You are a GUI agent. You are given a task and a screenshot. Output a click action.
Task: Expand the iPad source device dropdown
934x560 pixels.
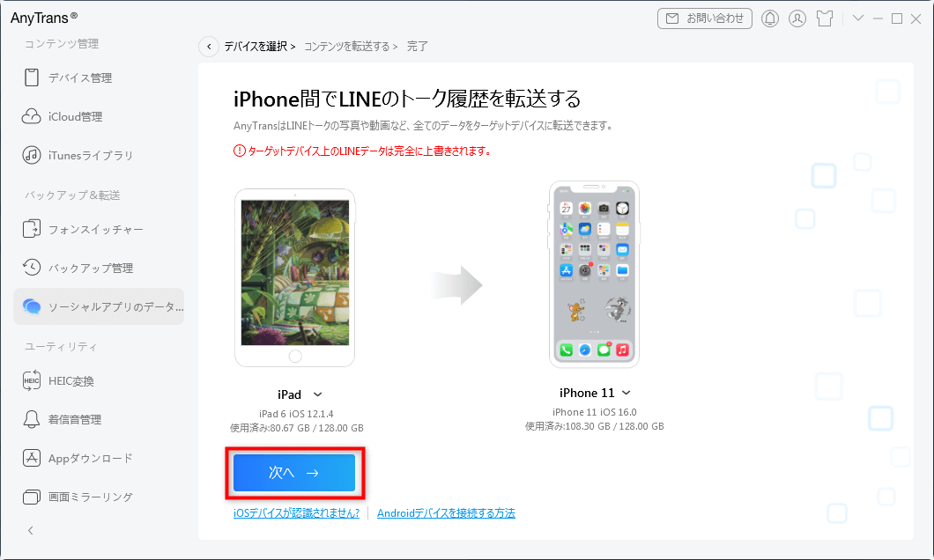point(318,394)
